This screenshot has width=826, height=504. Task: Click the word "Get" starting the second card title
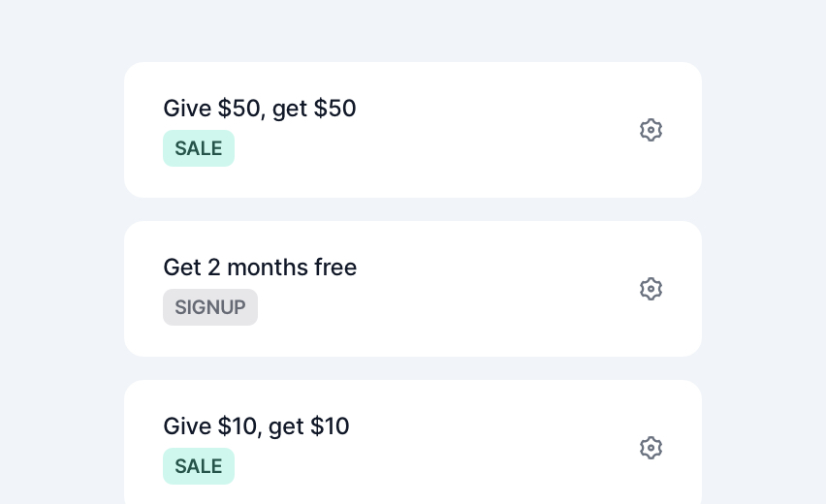tap(182, 267)
